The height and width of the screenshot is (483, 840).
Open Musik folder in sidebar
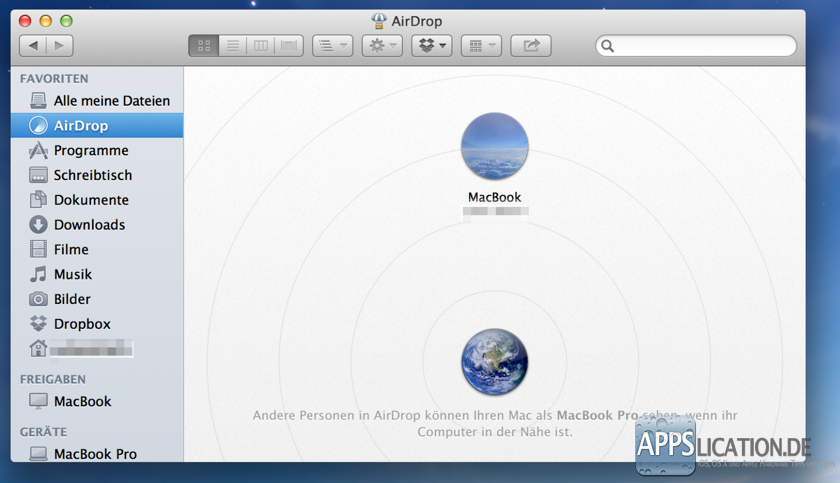click(97, 274)
